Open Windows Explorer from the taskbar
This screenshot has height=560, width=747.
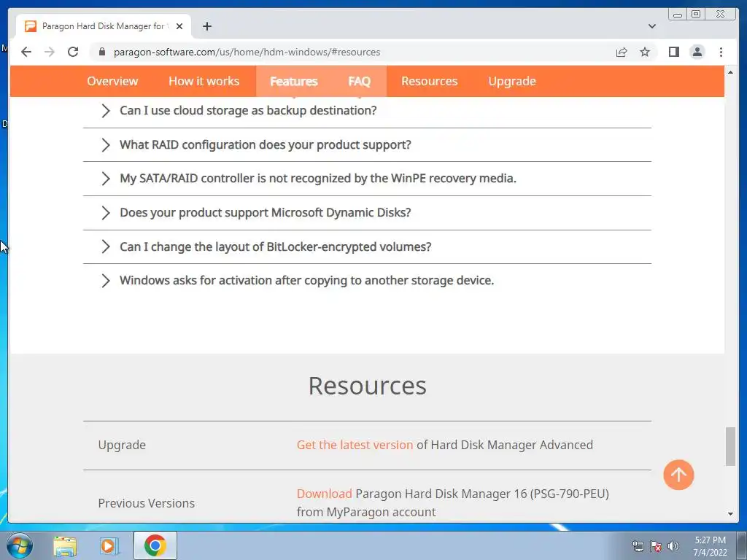[65, 545]
